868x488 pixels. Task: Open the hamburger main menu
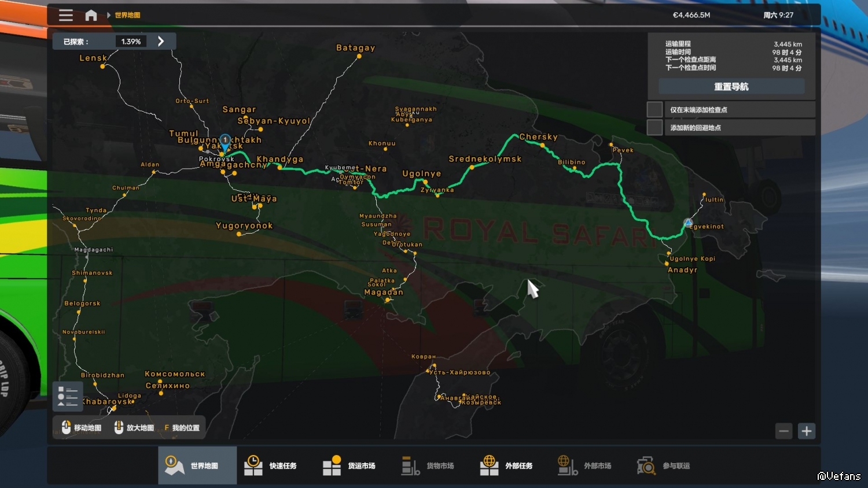(66, 15)
